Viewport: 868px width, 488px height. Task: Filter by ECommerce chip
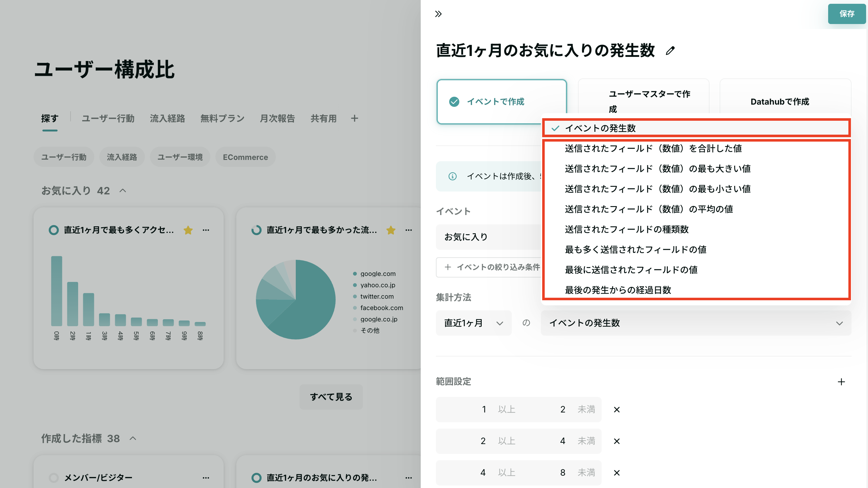click(245, 157)
